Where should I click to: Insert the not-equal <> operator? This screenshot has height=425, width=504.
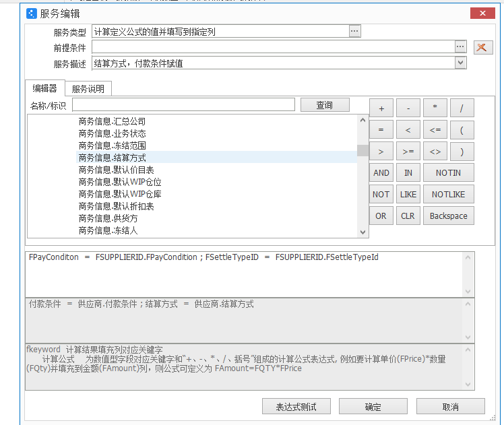tap(435, 151)
